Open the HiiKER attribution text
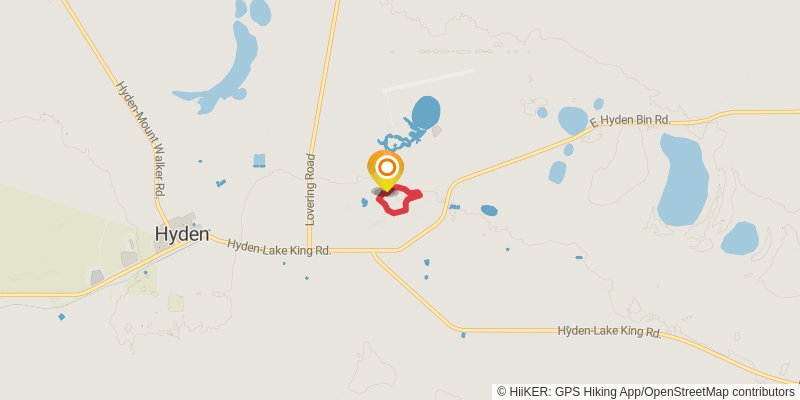 (645, 391)
